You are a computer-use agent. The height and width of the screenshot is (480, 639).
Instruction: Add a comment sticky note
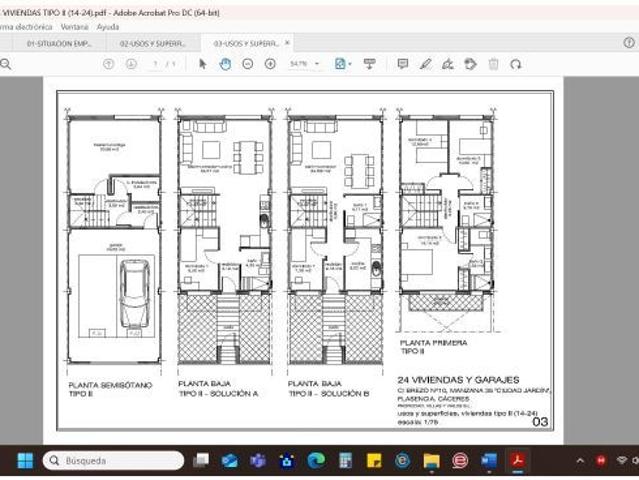[403, 64]
